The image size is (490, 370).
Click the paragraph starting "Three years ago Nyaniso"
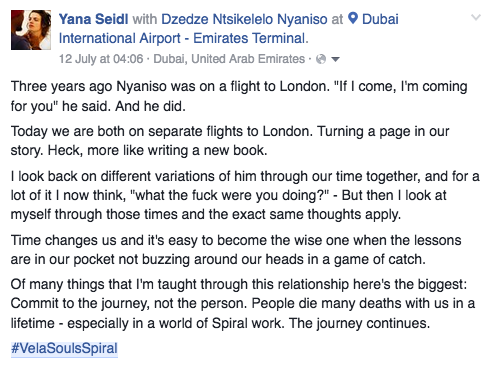coord(239,96)
